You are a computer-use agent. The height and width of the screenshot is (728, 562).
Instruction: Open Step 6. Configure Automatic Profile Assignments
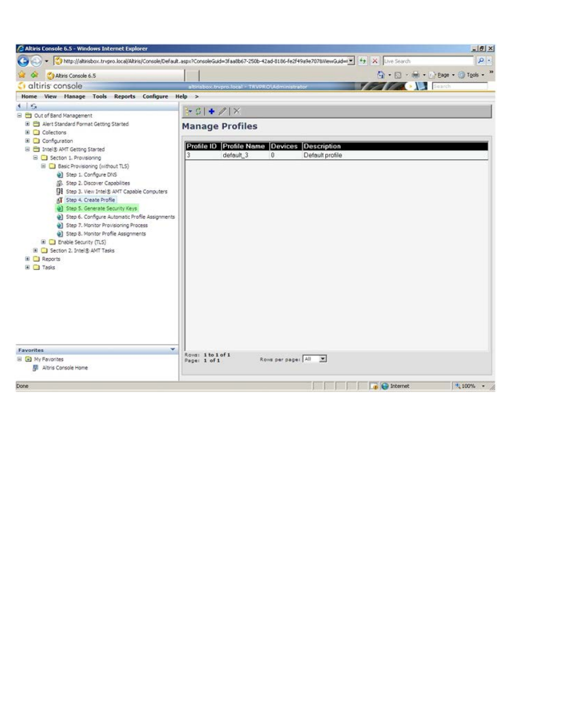[x=120, y=217]
